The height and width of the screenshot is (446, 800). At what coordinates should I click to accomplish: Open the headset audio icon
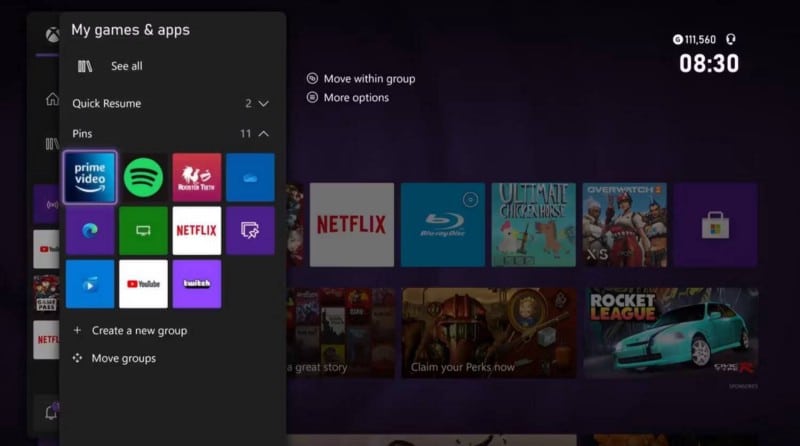(731, 39)
